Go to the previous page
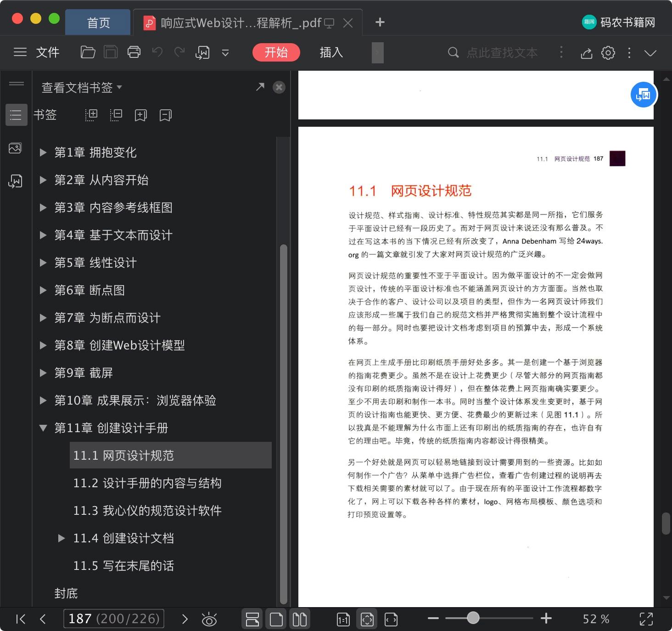 coord(43,619)
